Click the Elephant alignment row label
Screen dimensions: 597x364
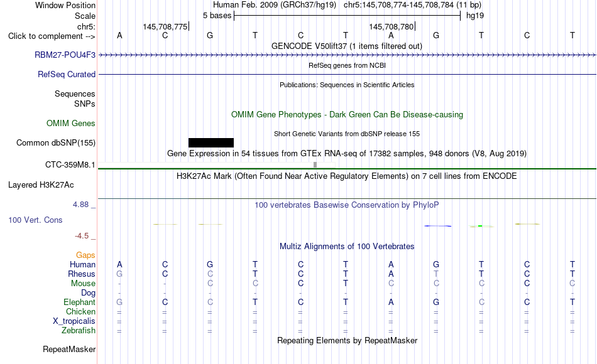(x=79, y=302)
